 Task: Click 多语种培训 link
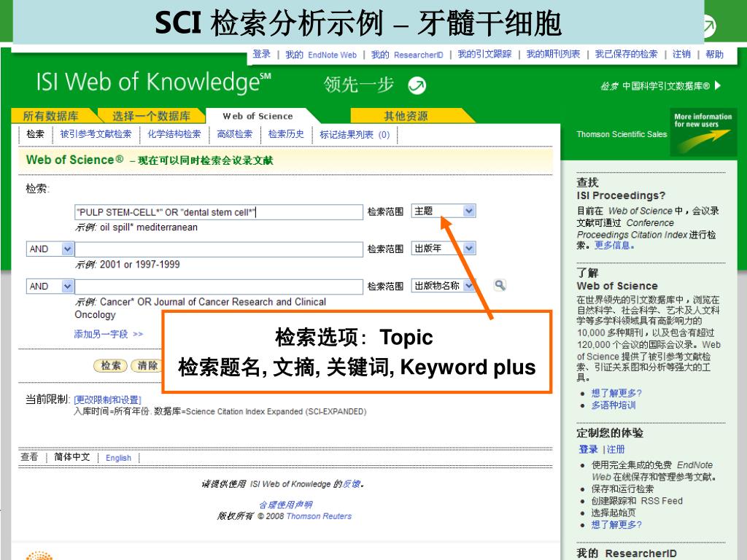point(614,405)
